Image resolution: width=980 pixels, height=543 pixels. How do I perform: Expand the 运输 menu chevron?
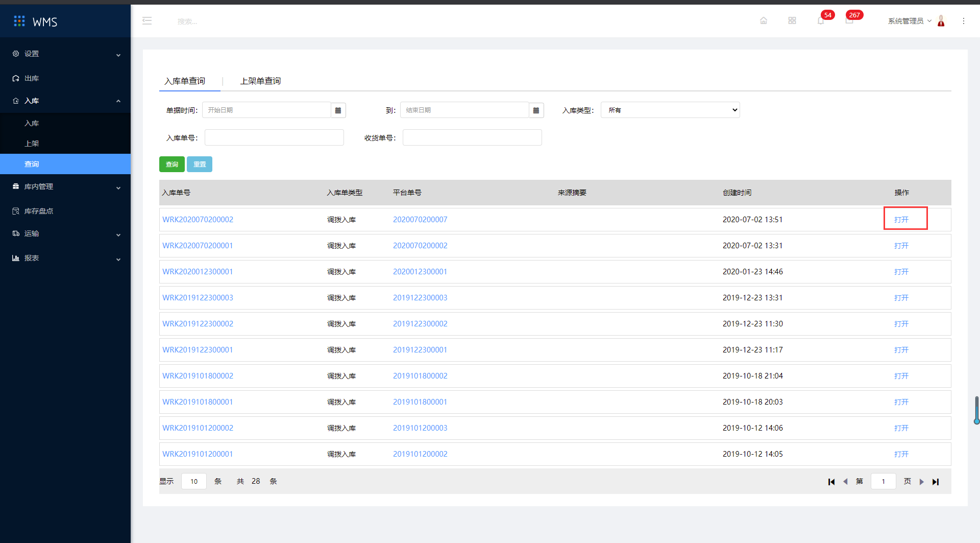coord(118,235)
